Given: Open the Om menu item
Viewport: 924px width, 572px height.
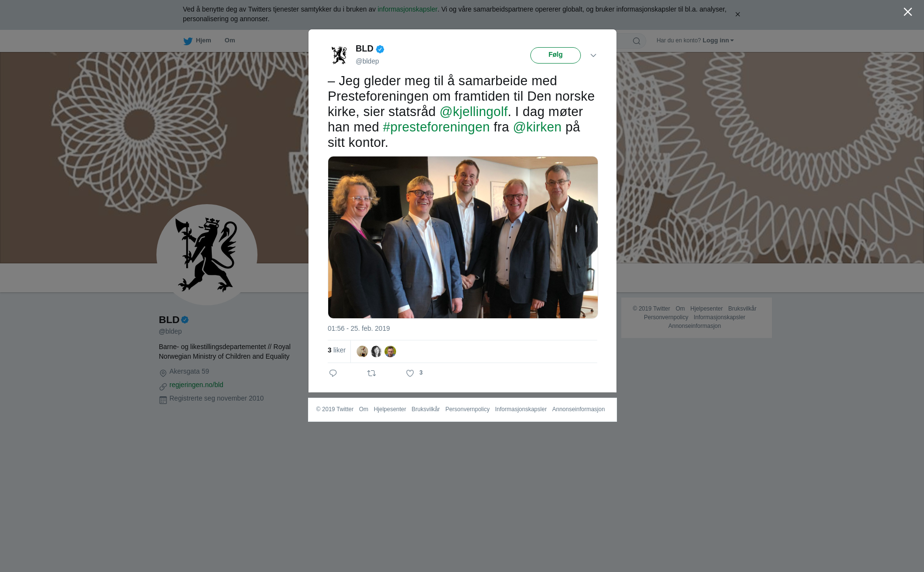Looking at the screenshot, I should [x=230, y=40].
